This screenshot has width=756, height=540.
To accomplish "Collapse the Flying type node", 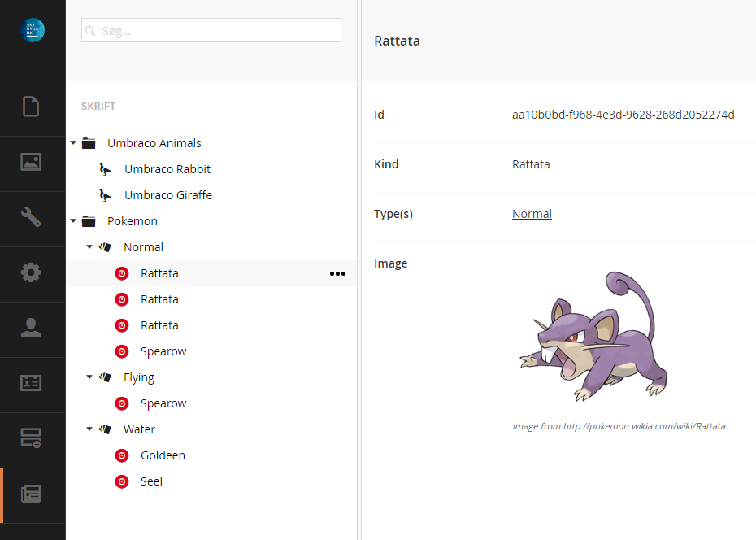I will [89, 377].
